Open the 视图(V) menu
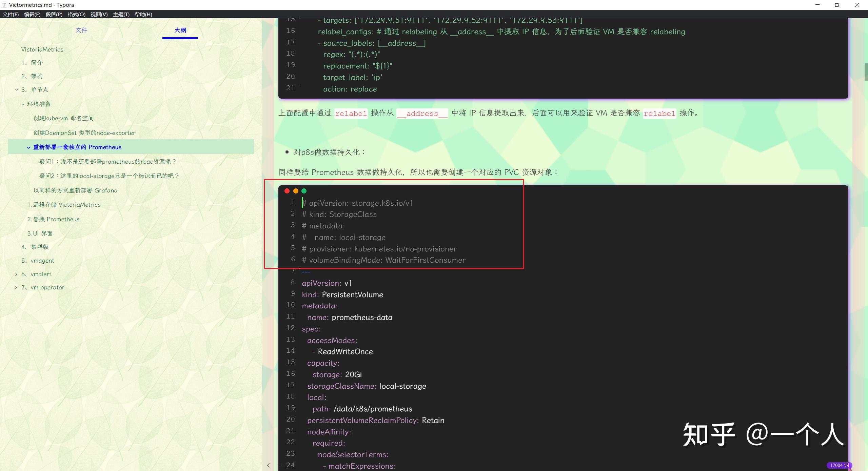The height and width of the screenshot is (471, 868). (x=99, y=14)
